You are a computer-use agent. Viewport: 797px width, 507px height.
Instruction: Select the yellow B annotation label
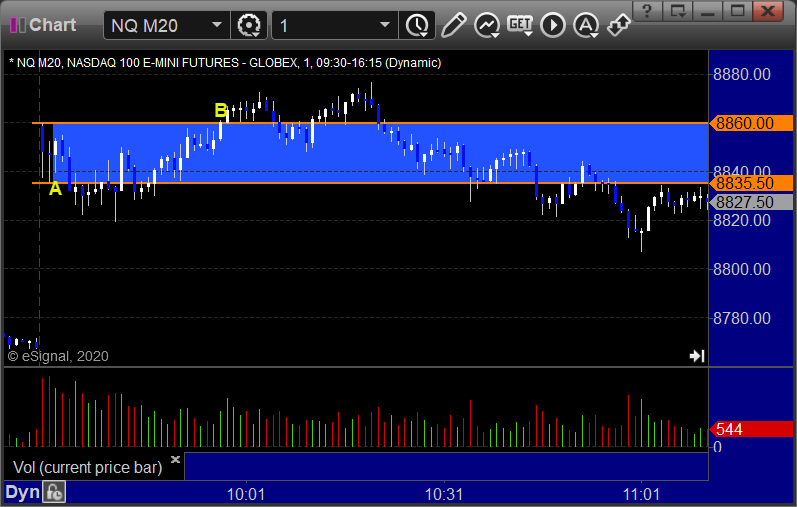click(x=221, y=110)
